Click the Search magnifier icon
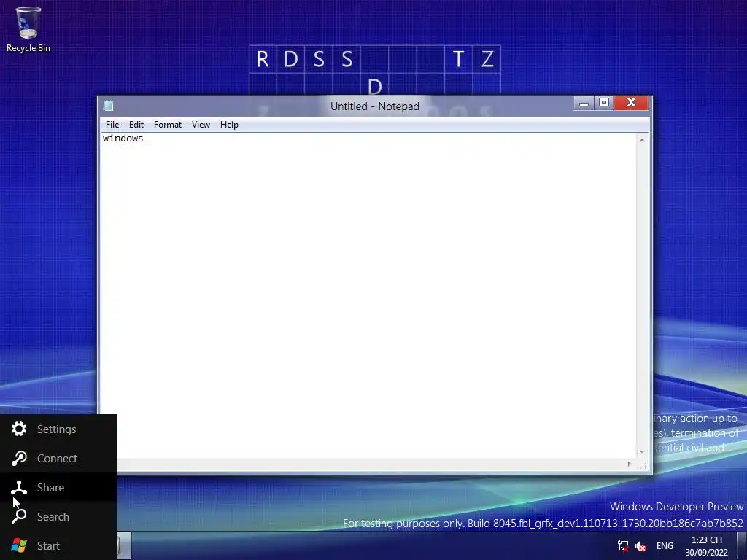 (19, 516)
